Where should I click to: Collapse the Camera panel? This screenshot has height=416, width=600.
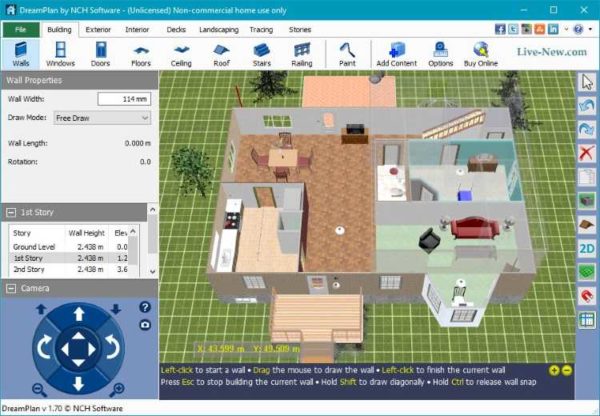coord(11,288)
